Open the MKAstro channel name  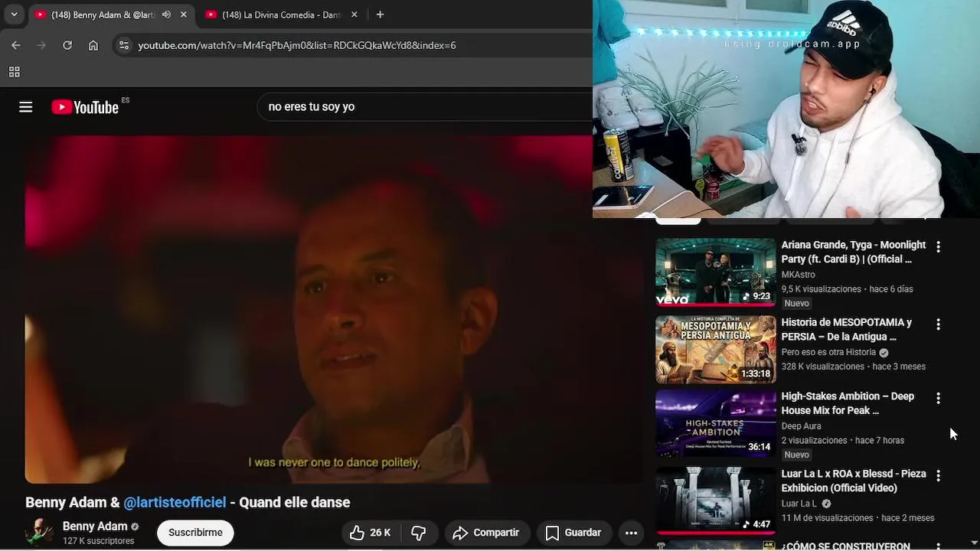coord(798,275)
